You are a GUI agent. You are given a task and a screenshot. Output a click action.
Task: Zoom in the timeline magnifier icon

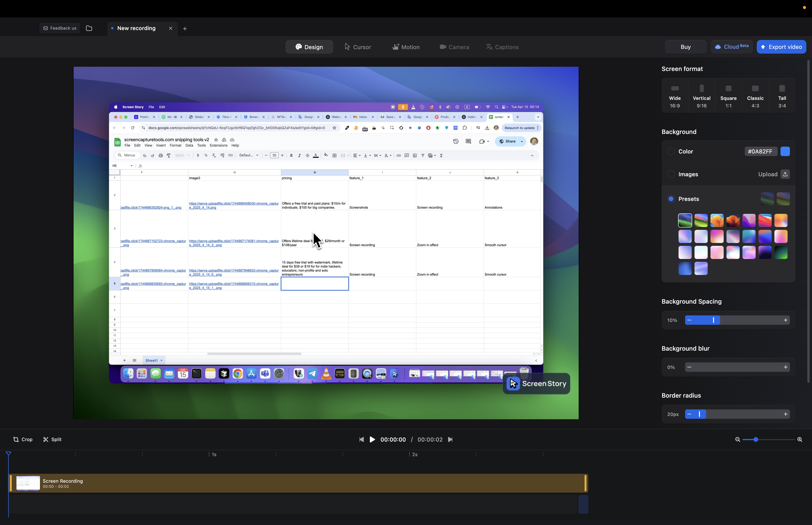pyautogui.click(x=799, y=440)
